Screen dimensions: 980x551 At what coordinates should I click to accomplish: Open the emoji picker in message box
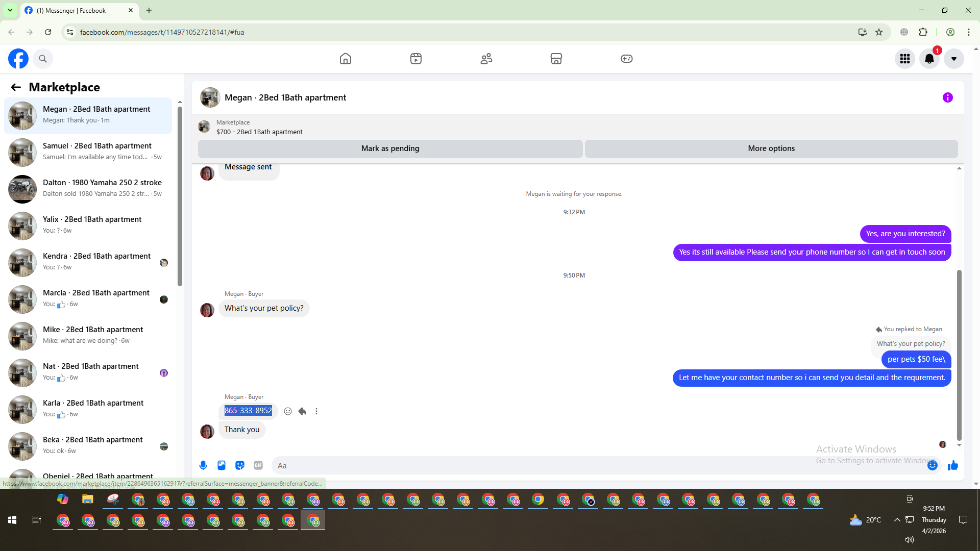pyautogui.click(x=933, y=465)
